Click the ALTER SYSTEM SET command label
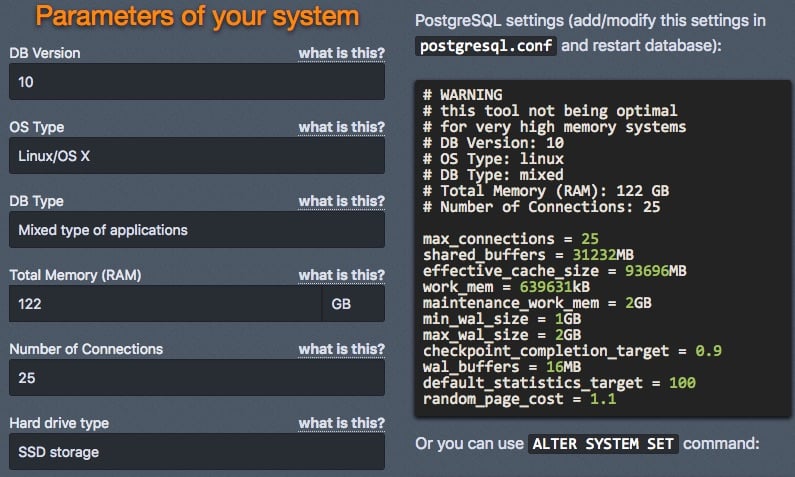This screenshot has height=477, width=795. (x=603, y=443)
